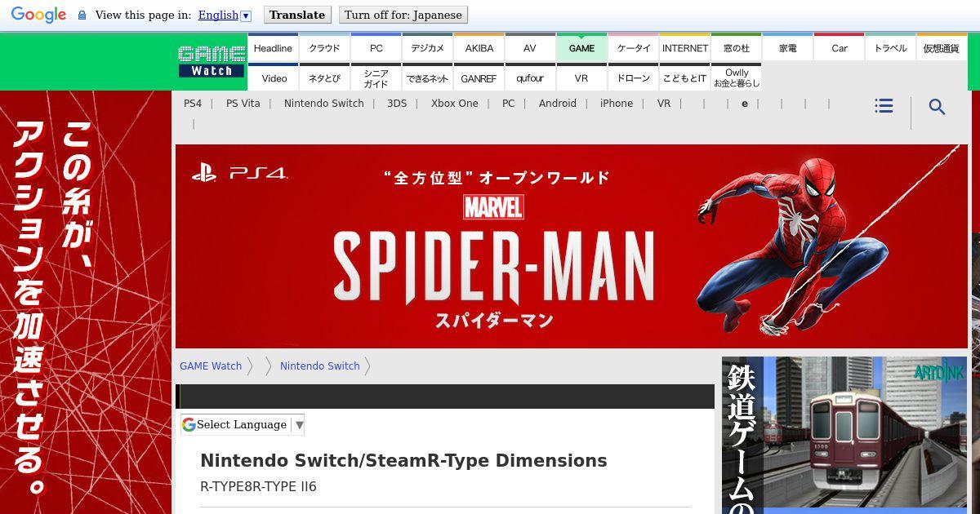
Task: Click the Spider-Man PS4 banner ad
Action: (x=572, y=246)
